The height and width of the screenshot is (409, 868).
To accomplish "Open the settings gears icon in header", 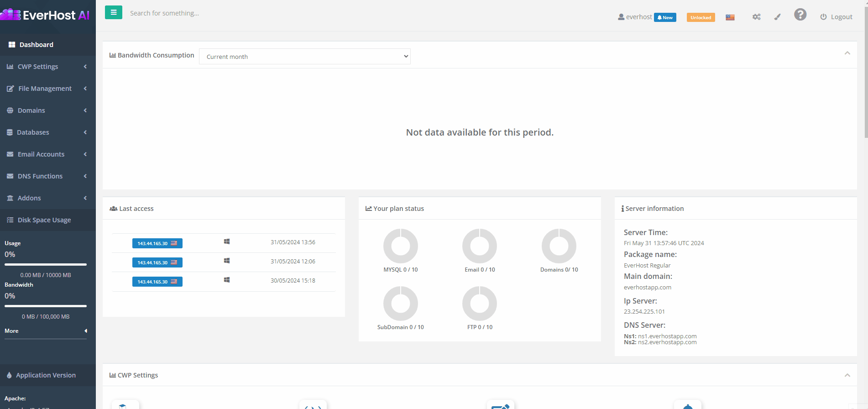I will click(757, 17).
